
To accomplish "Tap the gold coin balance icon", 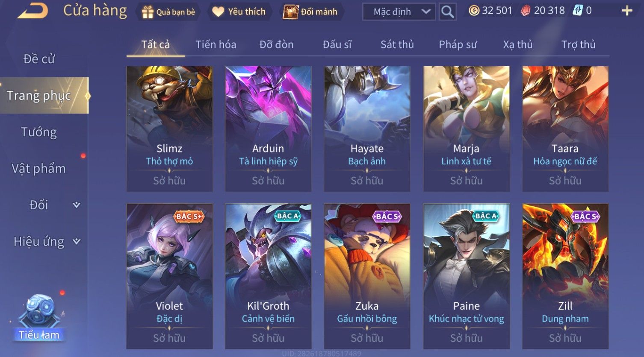I will click(x=474, y=11).
